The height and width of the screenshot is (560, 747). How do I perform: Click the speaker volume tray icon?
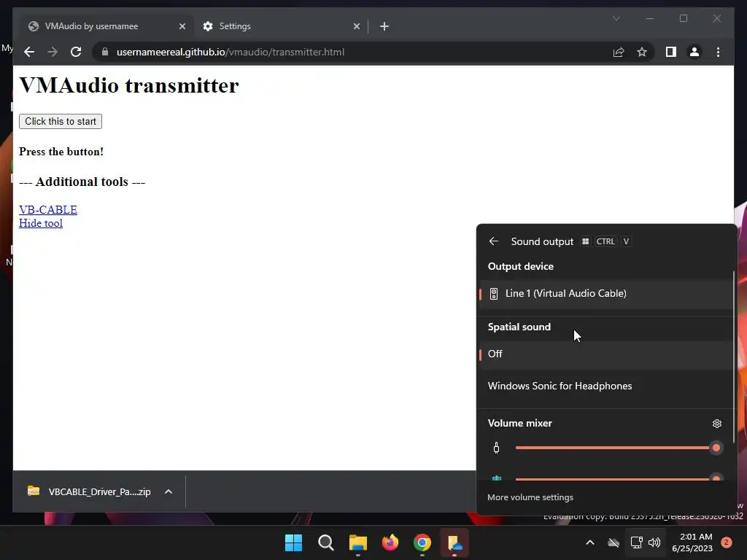[654, 542]
